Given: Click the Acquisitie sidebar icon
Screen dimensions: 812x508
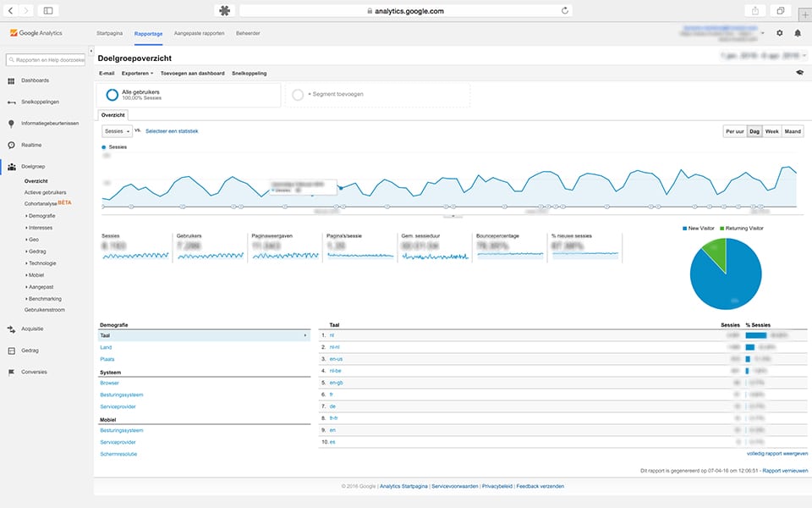Looking at the screenshot, I should pyautogui.click(x=12, y=329).
